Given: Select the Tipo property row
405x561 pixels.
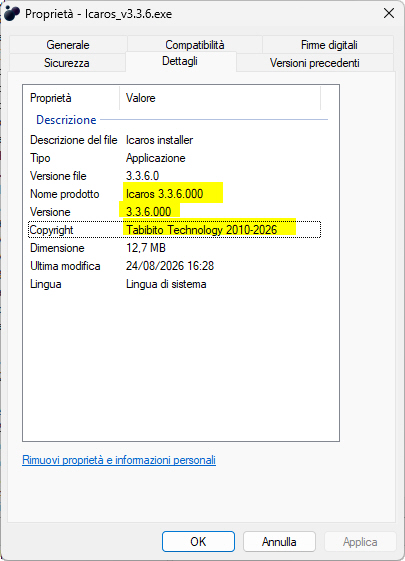Looking at the screenshot, I should click(175, 158).
